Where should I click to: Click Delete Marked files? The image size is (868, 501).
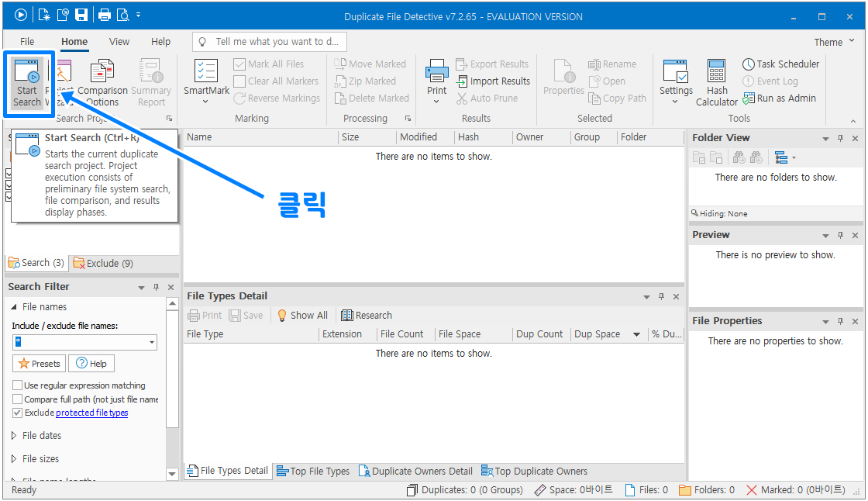click(x=371, y=98)
